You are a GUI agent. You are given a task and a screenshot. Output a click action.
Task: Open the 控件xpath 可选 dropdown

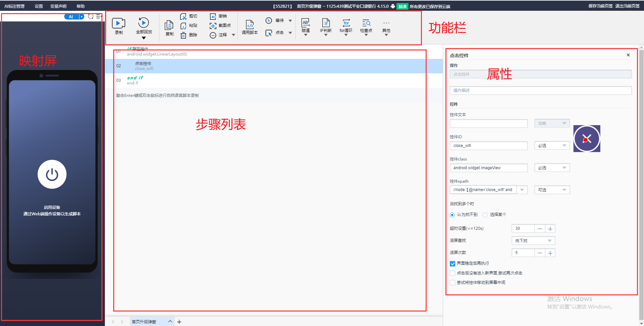pos(552,190)
